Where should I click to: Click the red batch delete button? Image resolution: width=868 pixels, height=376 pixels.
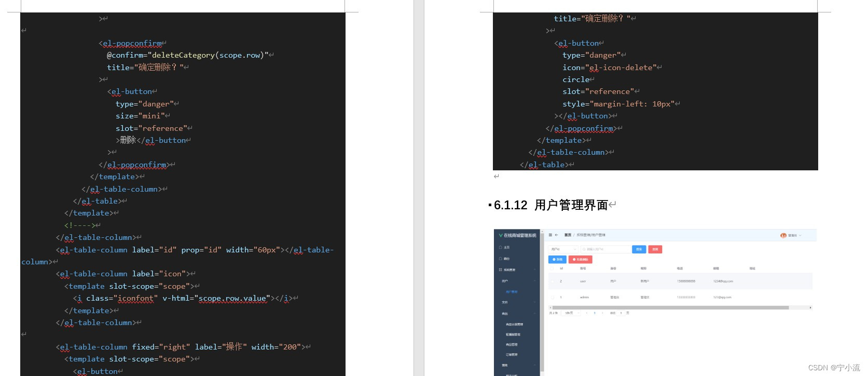tap(581, 259)
